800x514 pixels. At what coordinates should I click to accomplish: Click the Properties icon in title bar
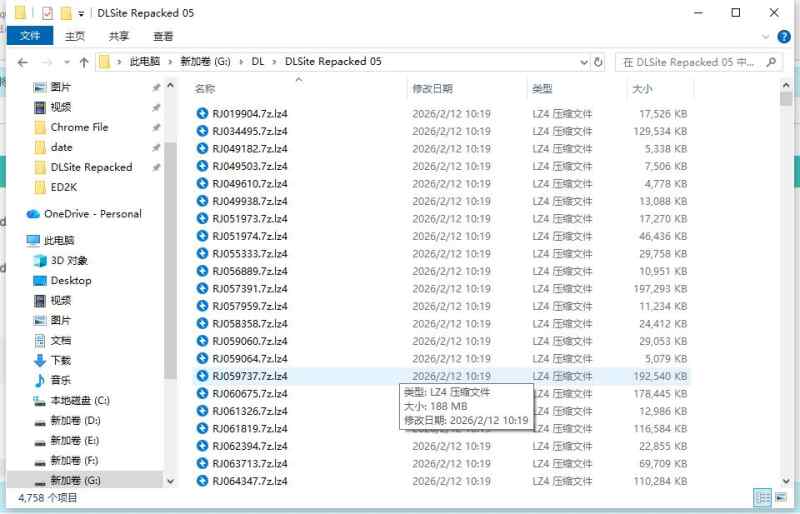coord(47,13)
